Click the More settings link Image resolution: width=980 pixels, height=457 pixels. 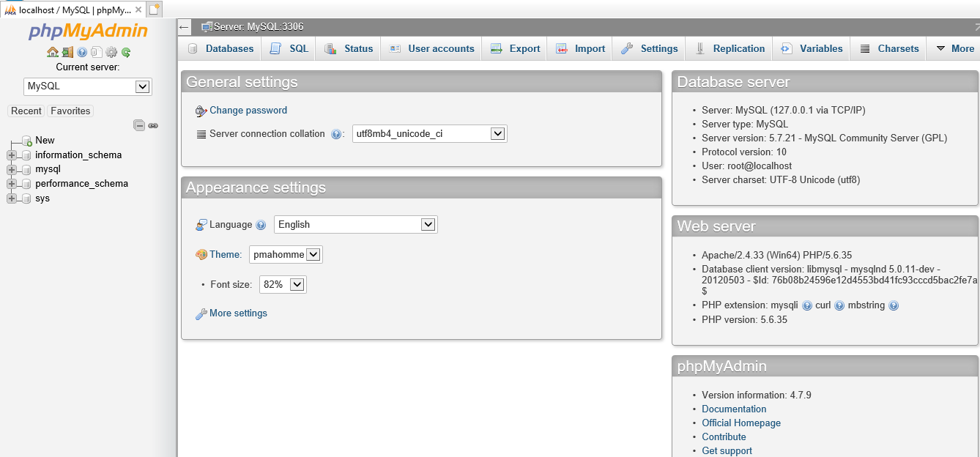coord(238,313)
